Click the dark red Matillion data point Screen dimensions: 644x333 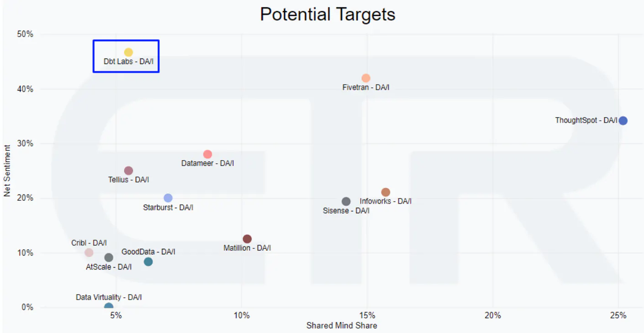point(247,239)
